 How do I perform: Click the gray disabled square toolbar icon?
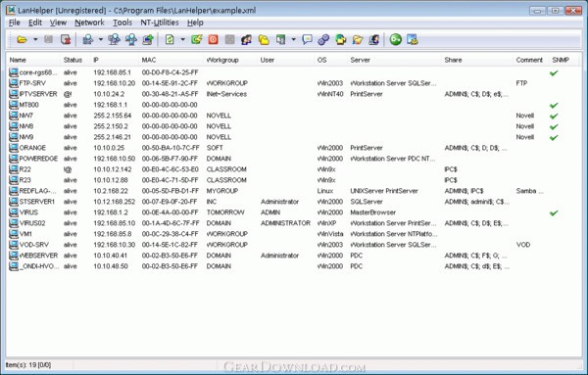[229, 39]
